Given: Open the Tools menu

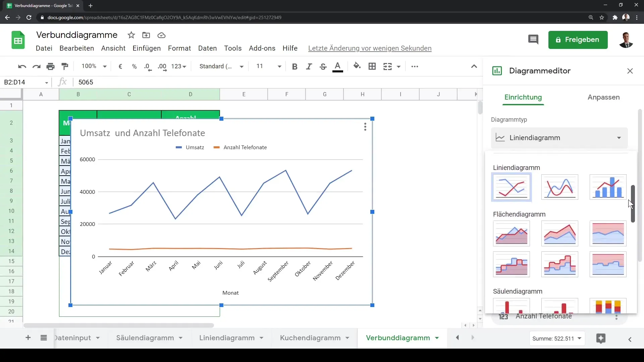Looking at the screenshot, I should [x=233, y=48].
